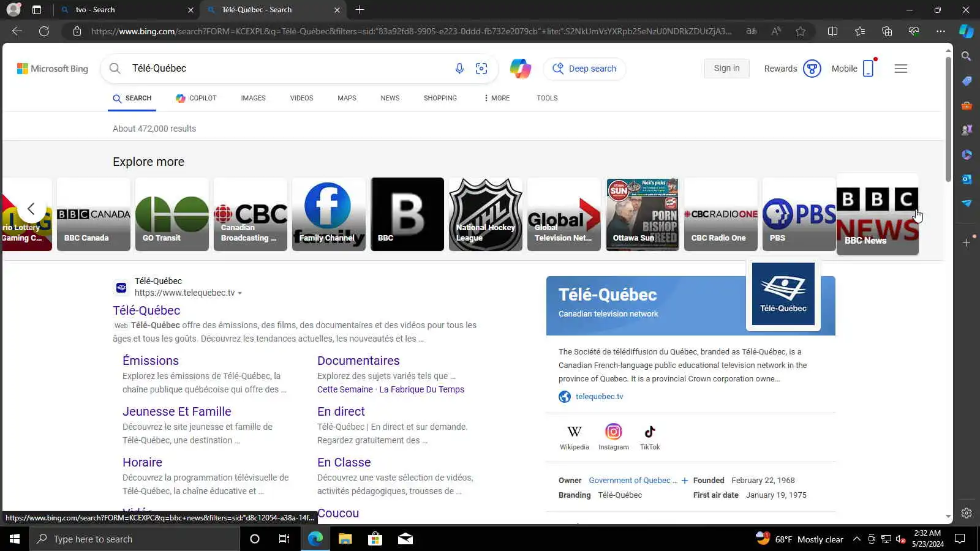Click the Sign in button
Viewport: 980px width, 551px height.
[x=726, y=68]
